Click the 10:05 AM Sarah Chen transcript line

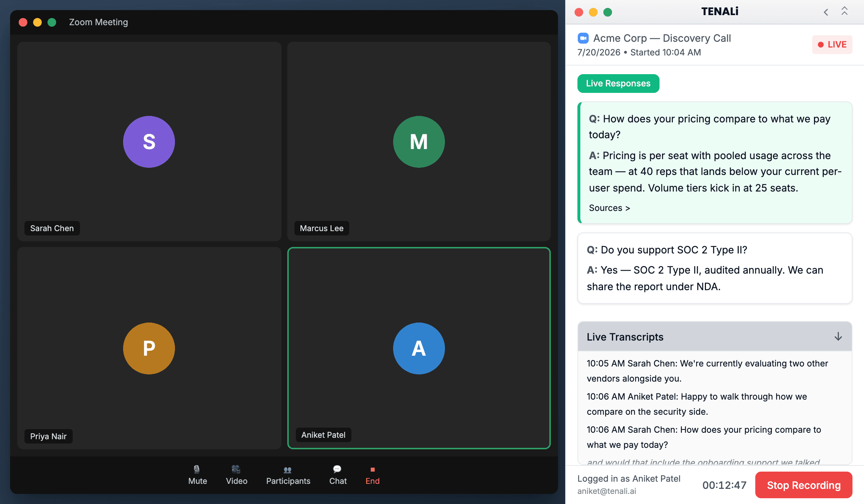click(707, 371)
